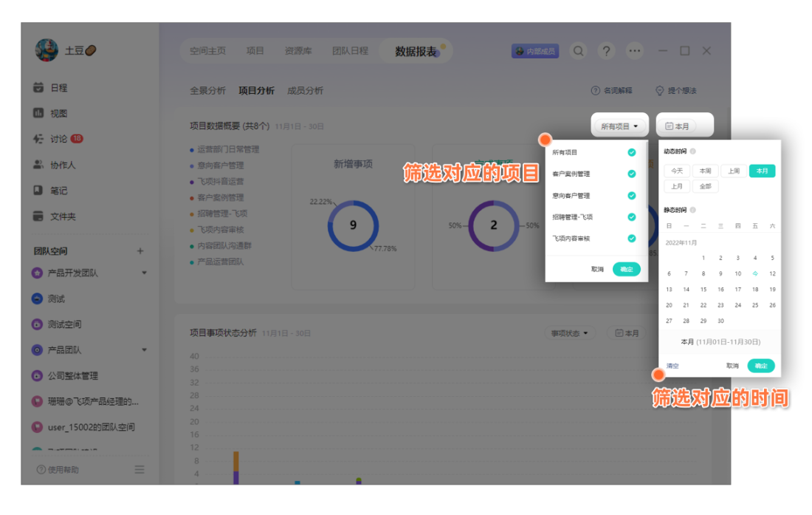Open the 视图 view icon in sidebar
The width and height of the screenshot is (812, 515).
pos(38,113)
